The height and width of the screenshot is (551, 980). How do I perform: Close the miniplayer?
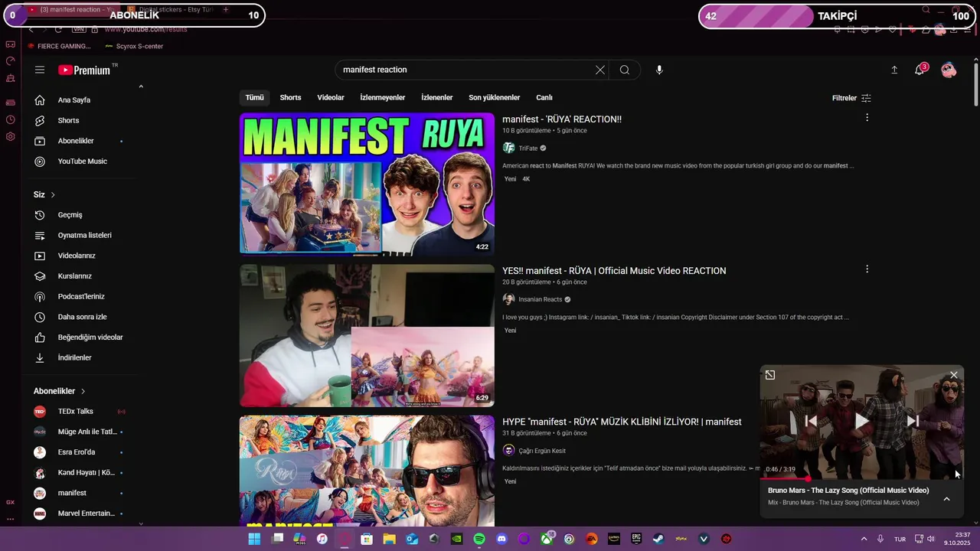[953, 375]
